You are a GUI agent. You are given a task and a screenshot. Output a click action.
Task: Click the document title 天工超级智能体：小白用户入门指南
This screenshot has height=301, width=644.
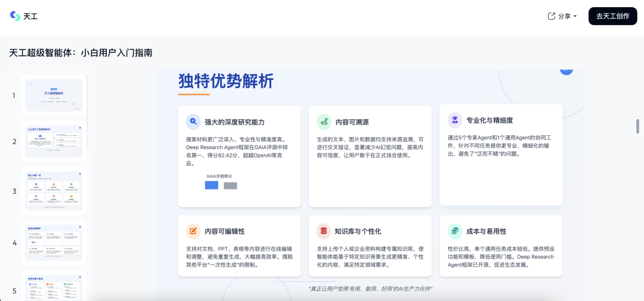81,52
